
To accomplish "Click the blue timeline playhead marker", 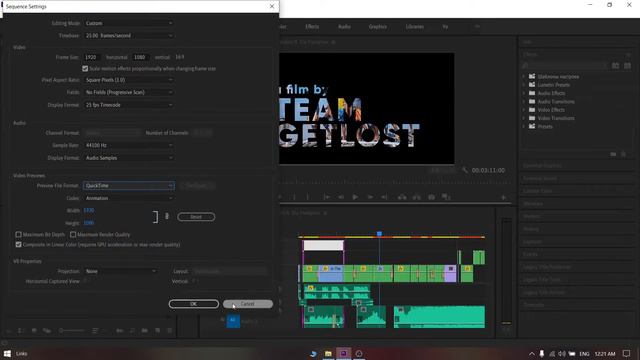I will click(x=379, y=233).
